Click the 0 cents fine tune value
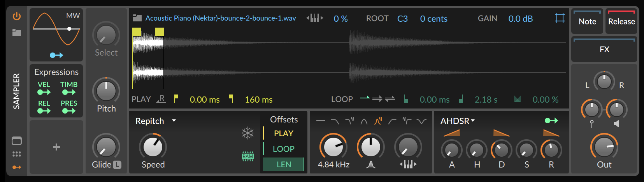The height and width of the screenshot is (182, 644). point(434,19)
